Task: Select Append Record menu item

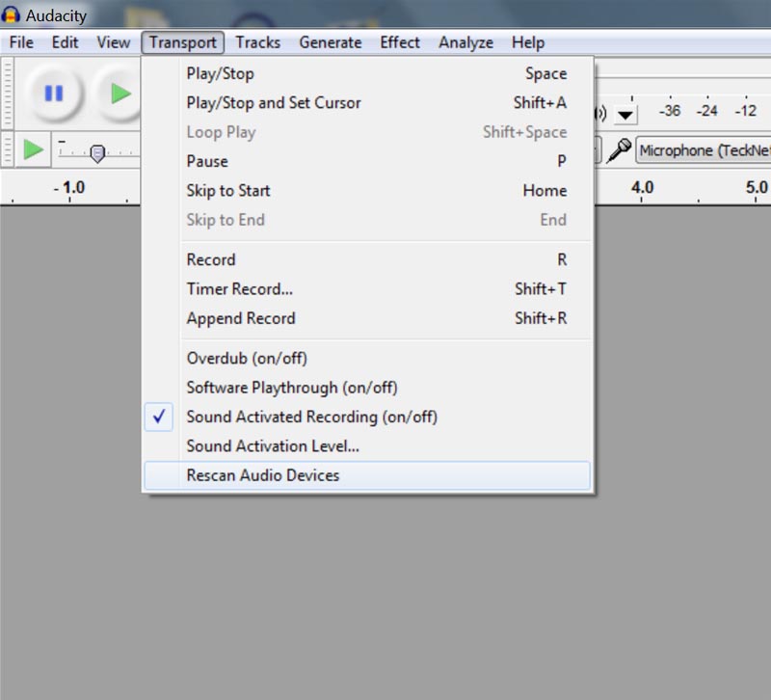Action: [241, 318]
